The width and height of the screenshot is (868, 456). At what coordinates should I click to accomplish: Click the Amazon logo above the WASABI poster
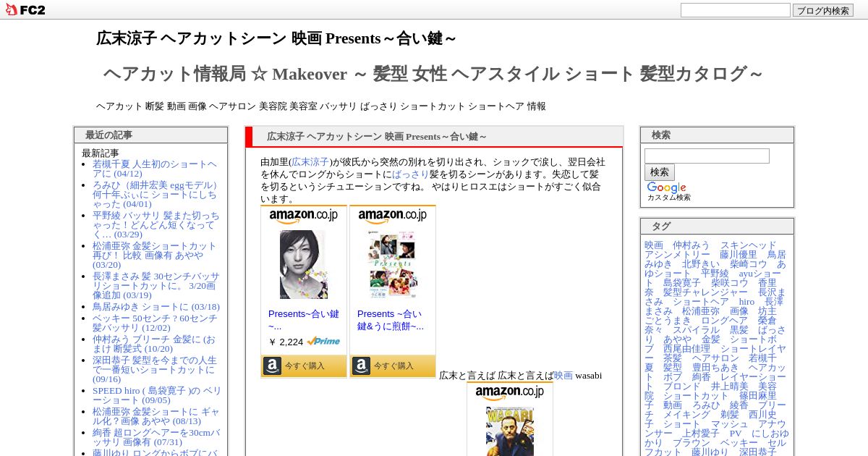509,393
